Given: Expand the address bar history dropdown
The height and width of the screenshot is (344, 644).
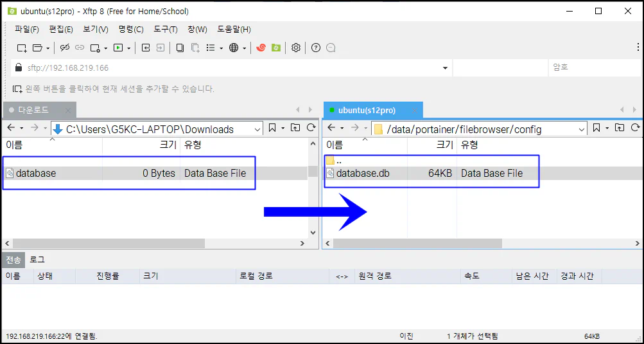Looking at the screenshot, I should tap(445, 68).
